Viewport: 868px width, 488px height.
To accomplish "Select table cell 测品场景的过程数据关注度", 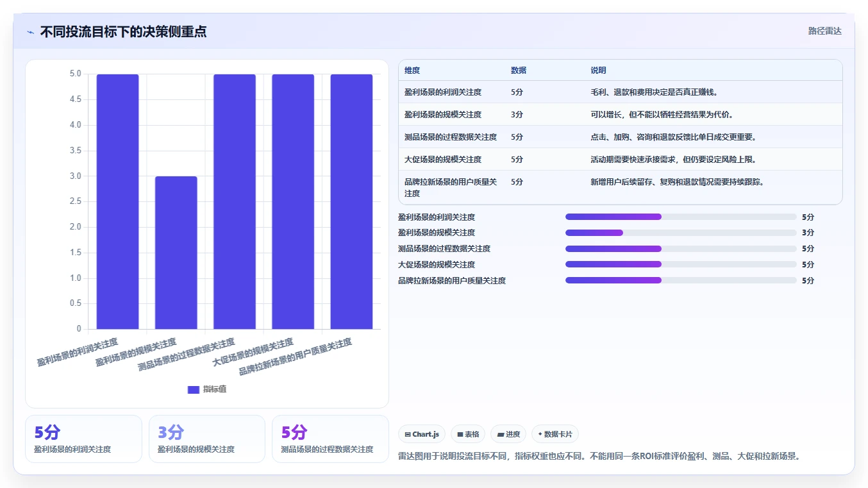I will tap(451, 137).
